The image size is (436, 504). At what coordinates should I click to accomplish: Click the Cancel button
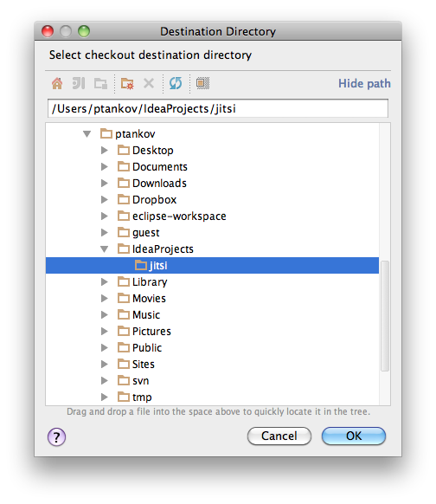click(x=279, y=436)
